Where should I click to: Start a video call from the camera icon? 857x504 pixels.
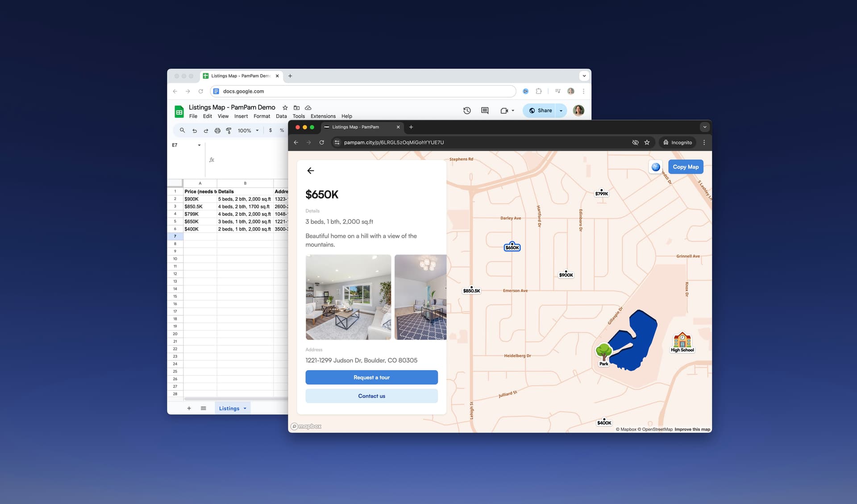pos(505,110)
